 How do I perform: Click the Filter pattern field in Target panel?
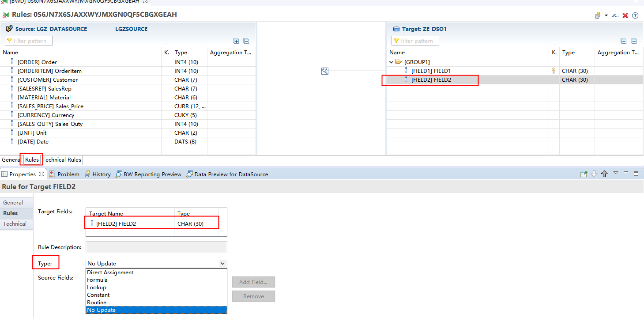(x=414, y=40)
